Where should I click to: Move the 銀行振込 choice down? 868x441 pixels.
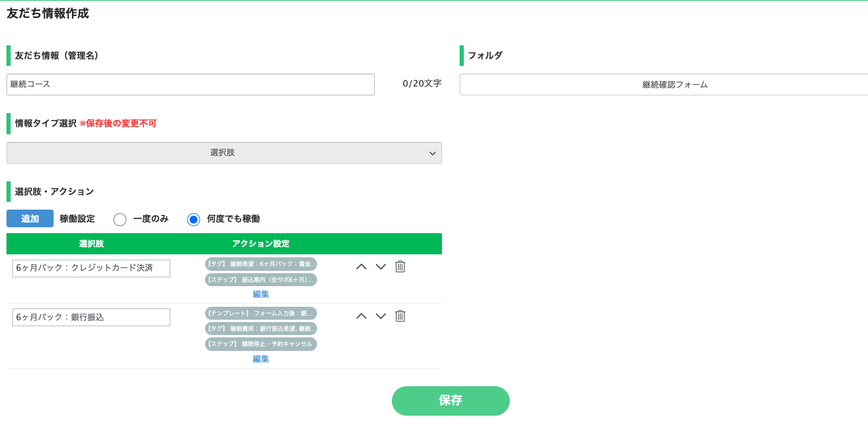381,316
